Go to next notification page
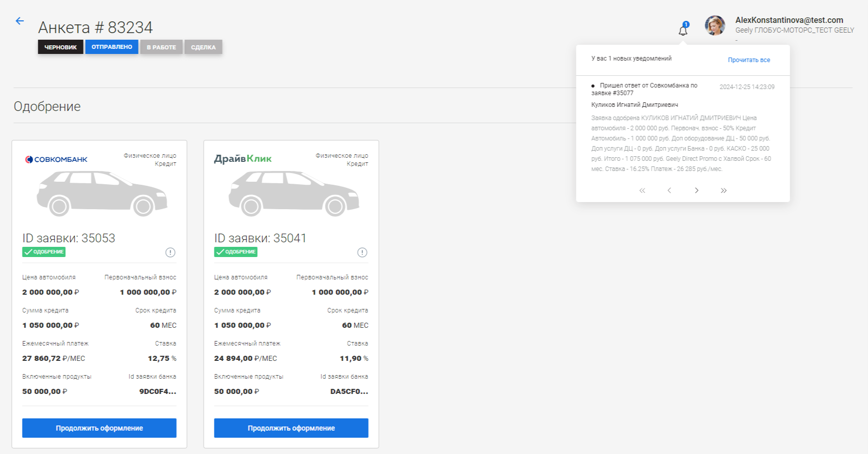The width and height of the screenshot is (868, 454). (696, 190)
